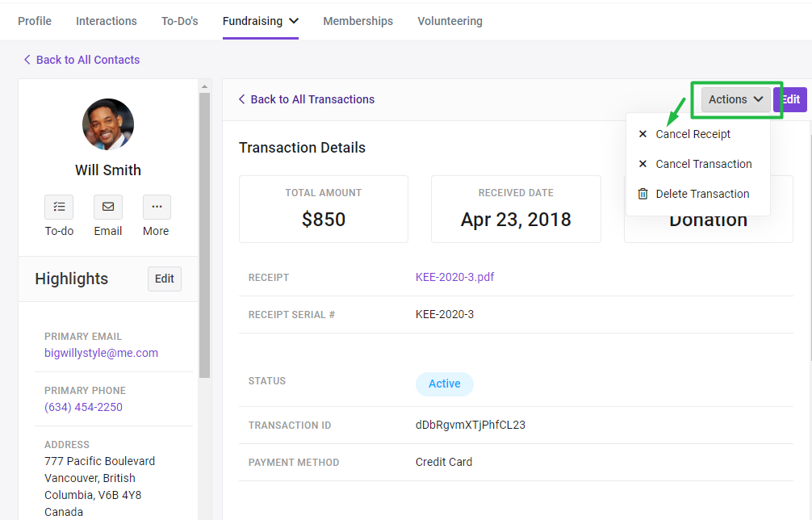Click the Will Smith contact name
Screen dimensions: 812x520
point(108,170)
